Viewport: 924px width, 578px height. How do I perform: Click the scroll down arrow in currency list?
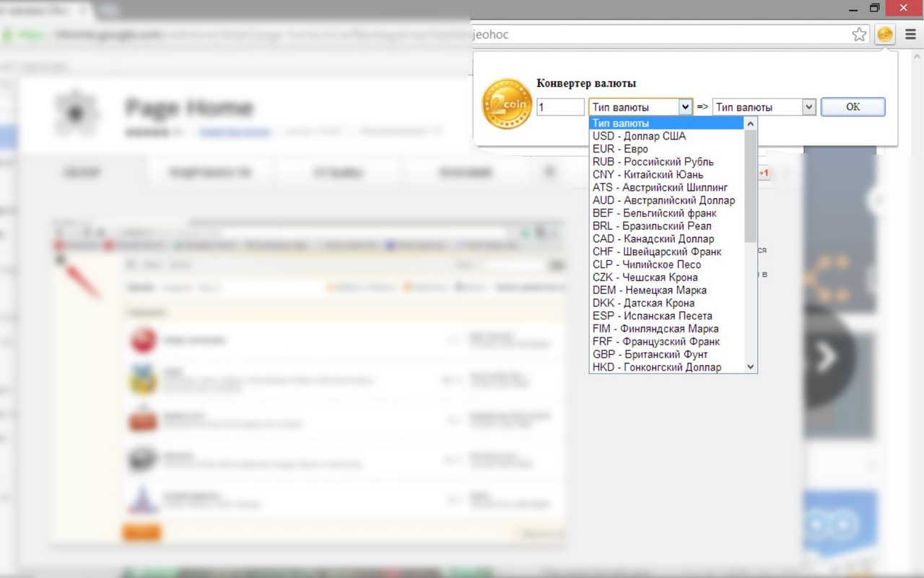(x=751, y=367)
